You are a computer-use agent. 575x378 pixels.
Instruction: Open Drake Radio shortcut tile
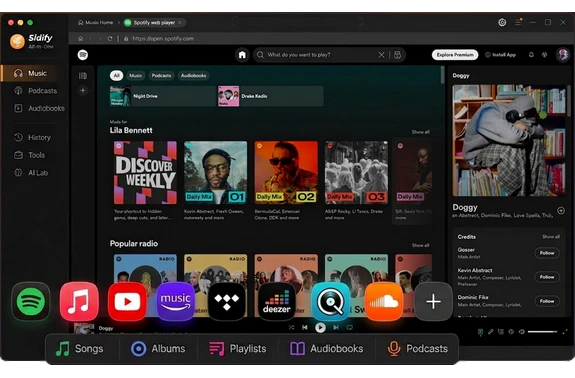pyautogui.click(x=271, y=96)
